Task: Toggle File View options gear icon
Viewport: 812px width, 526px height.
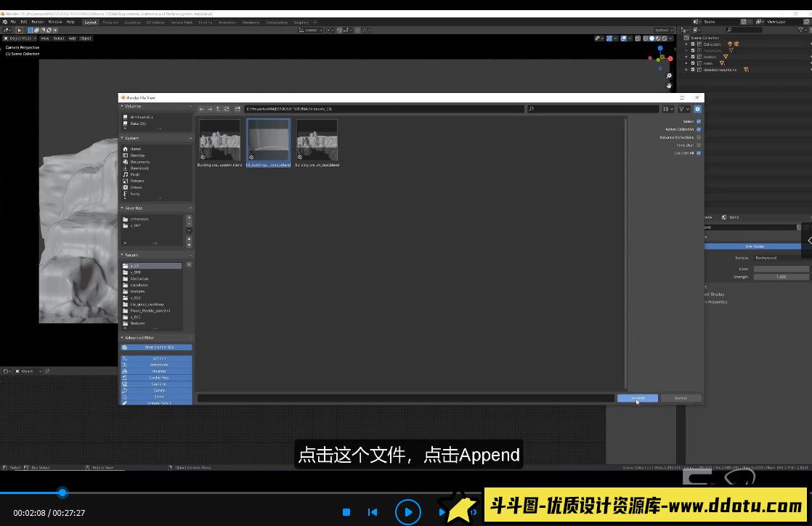Action: click(697, 109)
